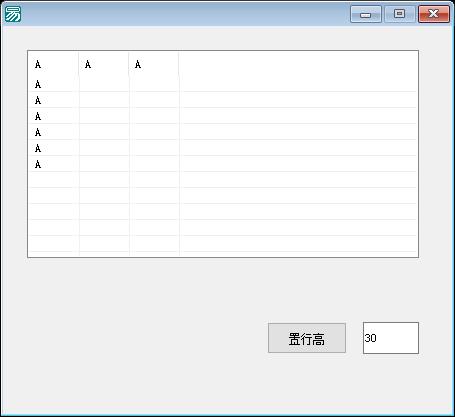
Task: Focus the row height input showing 30
Action: point(391,338)
